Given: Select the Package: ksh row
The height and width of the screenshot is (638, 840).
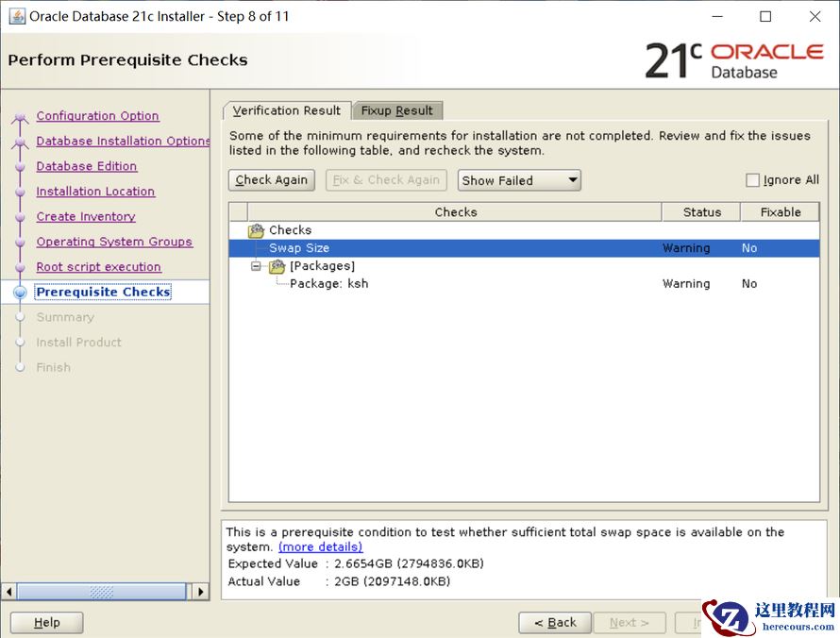Looking at the screenshot, I should 524,283.
